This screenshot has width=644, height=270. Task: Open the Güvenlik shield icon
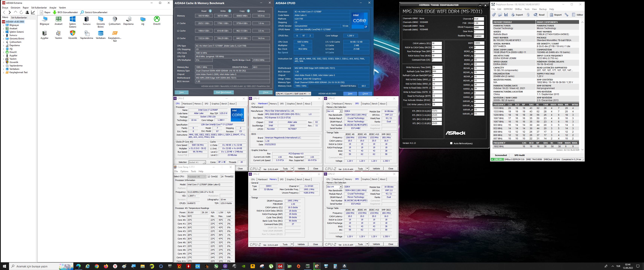(x=72, y=35)
